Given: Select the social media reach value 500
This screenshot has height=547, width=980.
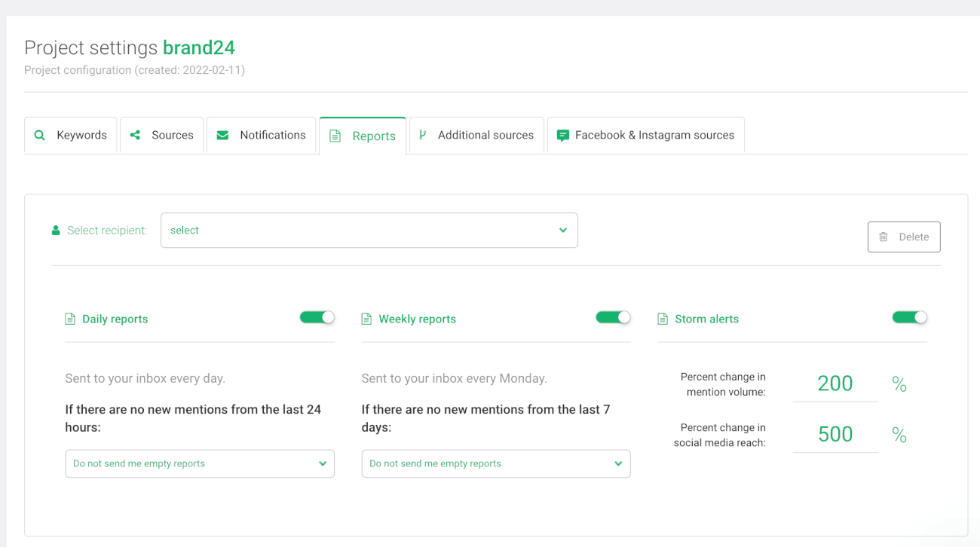Looking at the screenshot, I should pos(835,434).
